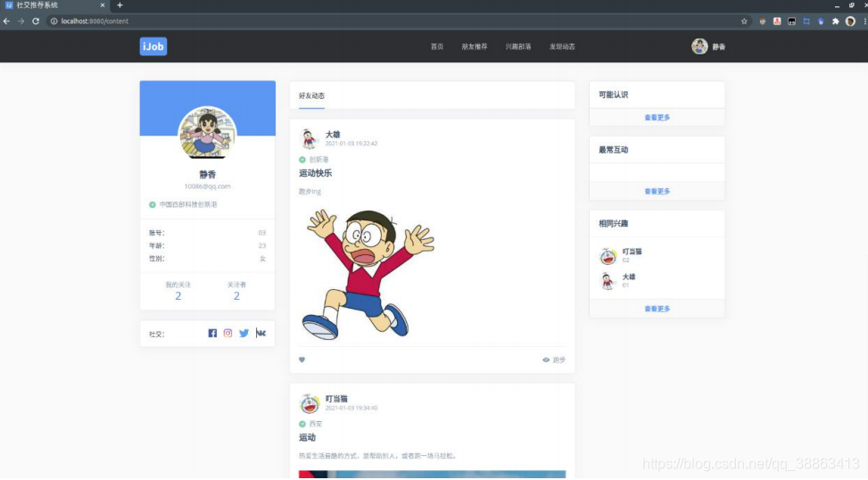Open the Instagram social icon
Viewport: 868px width, 480px height.
click(x=227, y=334)
